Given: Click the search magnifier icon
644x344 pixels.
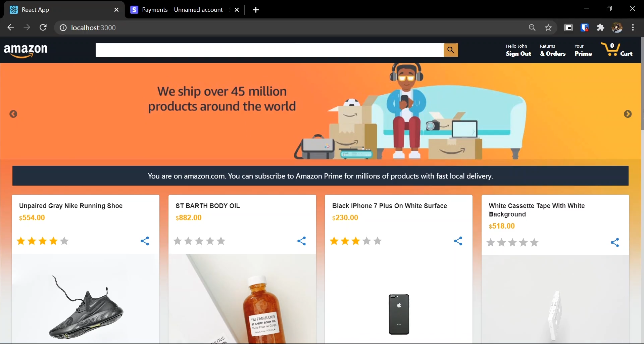Looking at the screenshot, I should click(x=451, y=50).
